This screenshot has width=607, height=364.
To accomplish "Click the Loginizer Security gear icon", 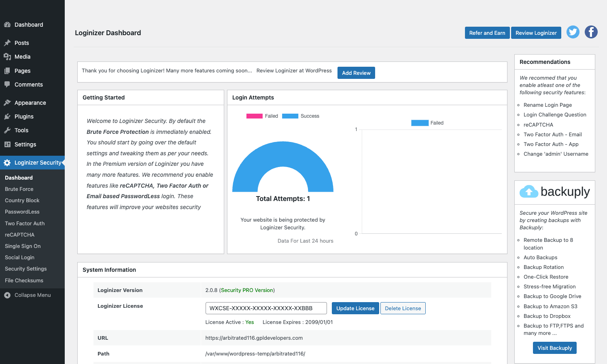I will click(x=7, y=163).
